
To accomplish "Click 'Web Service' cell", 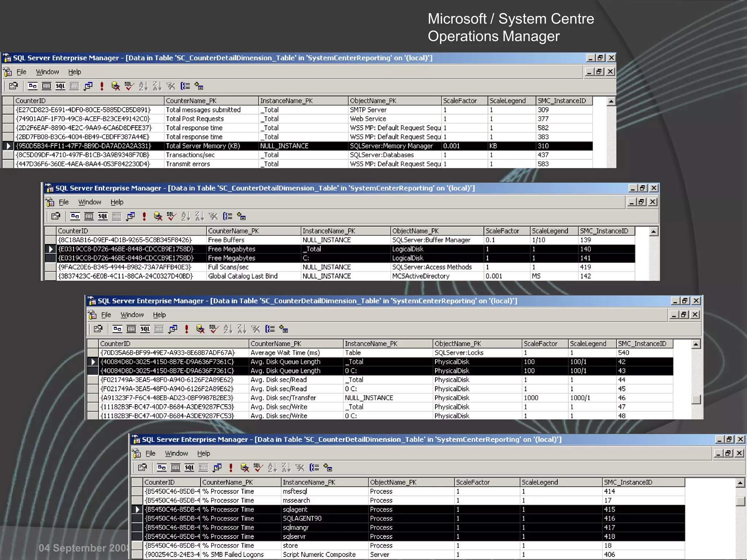I will pyautogui.click(x=395, y=119).
